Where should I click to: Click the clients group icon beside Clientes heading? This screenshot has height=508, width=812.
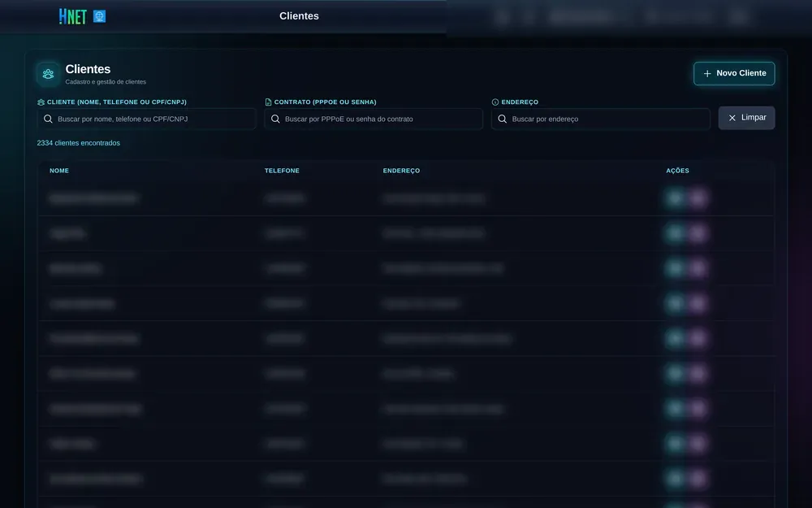pyautogui.click(x=48, y=74)
